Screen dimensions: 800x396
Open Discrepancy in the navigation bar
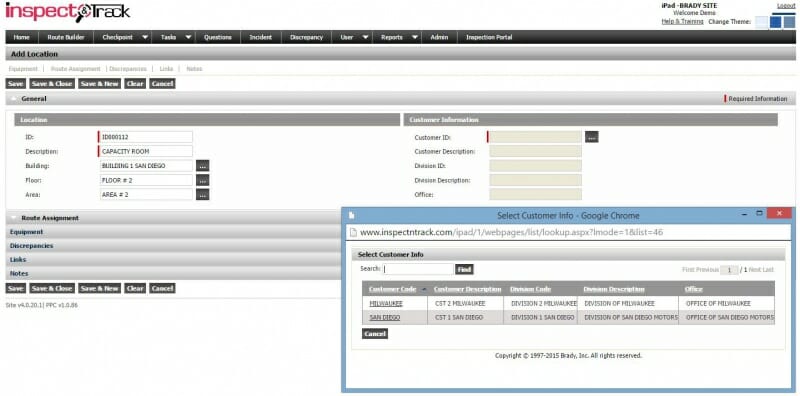point(306,37)
